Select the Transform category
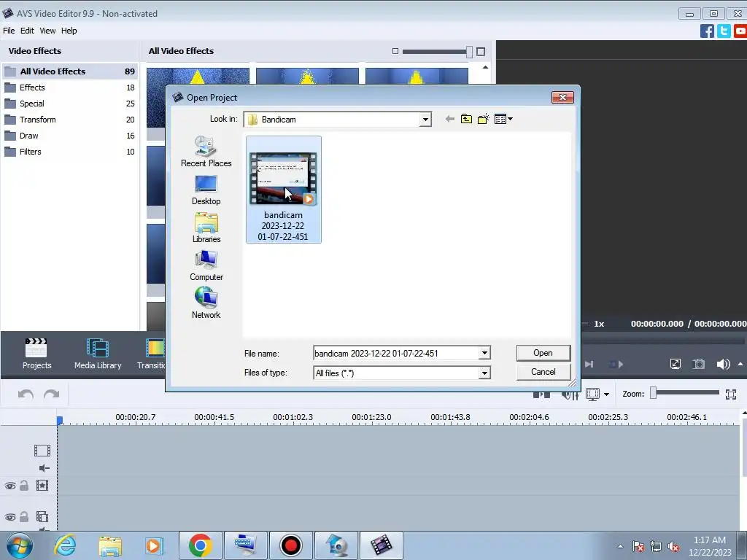The image size is (747, 560). tap(70, 120)
